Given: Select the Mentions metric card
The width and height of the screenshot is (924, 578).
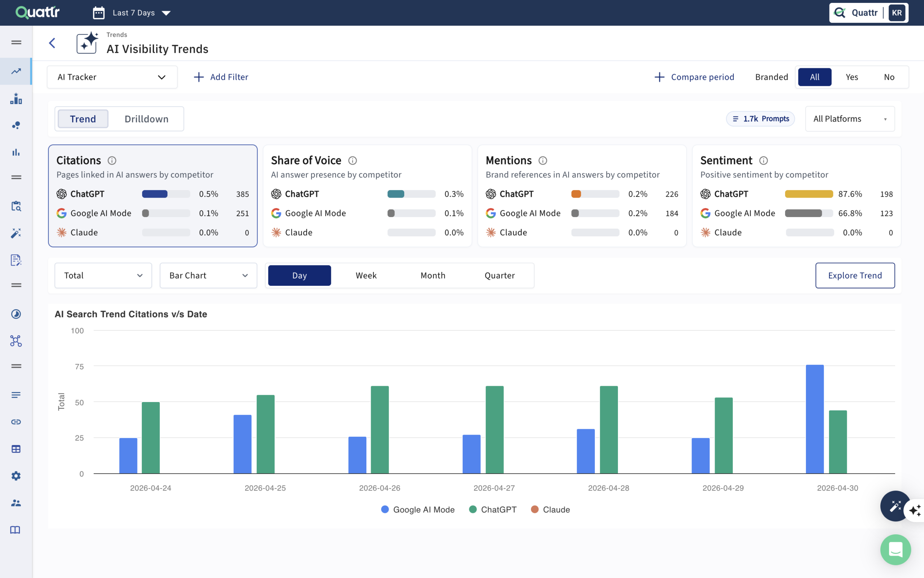Looking at the screenshot, I should pyautogui.click(x=582, y=196).
